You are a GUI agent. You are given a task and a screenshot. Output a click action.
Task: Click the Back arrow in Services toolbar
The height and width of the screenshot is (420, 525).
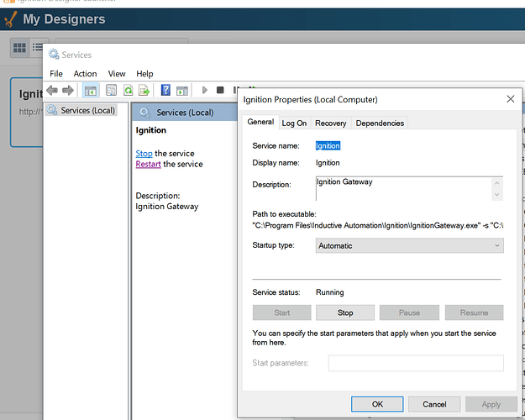pyautogui.click(x=52, y=90)
